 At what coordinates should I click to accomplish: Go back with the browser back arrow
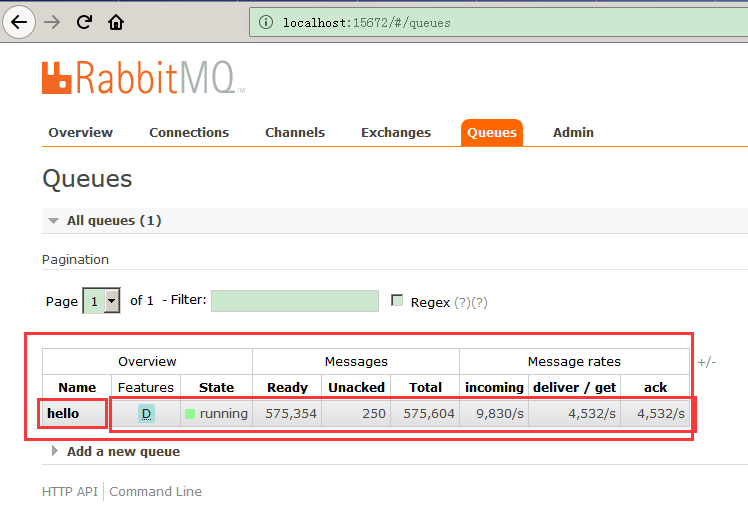19,22
